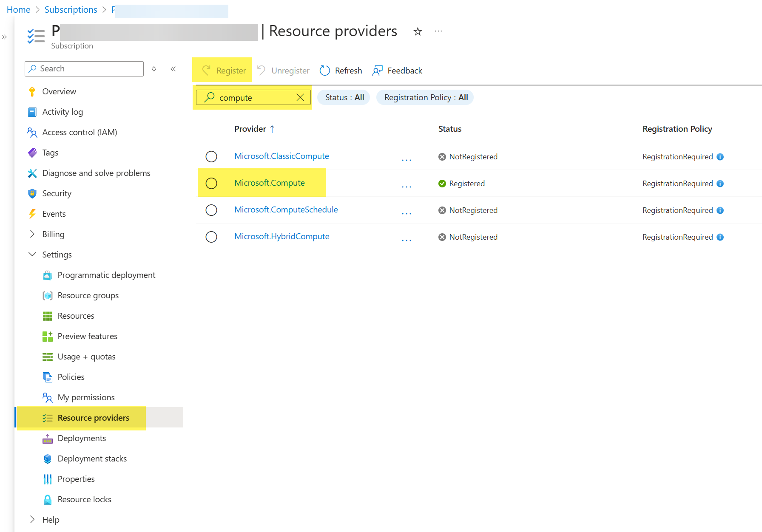
Task: Expand the Help section
Action: click(x=32, y=520)
